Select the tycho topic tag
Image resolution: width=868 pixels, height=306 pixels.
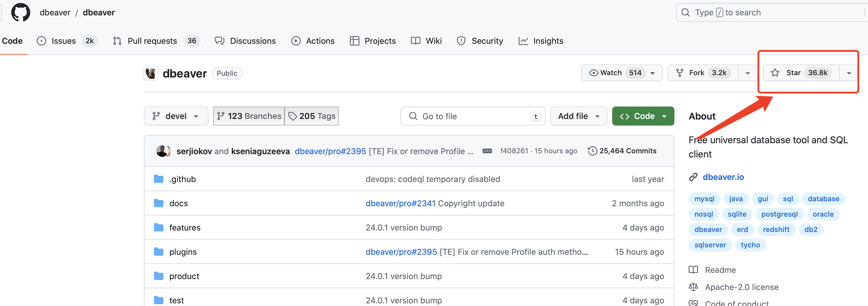[x=750, y=245]
